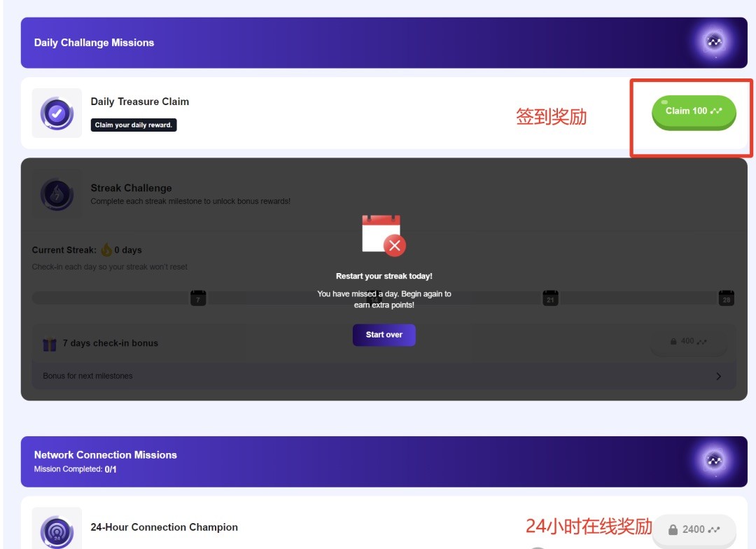Open the 24-Hour Connection Champion mission title

click(164, 527)
